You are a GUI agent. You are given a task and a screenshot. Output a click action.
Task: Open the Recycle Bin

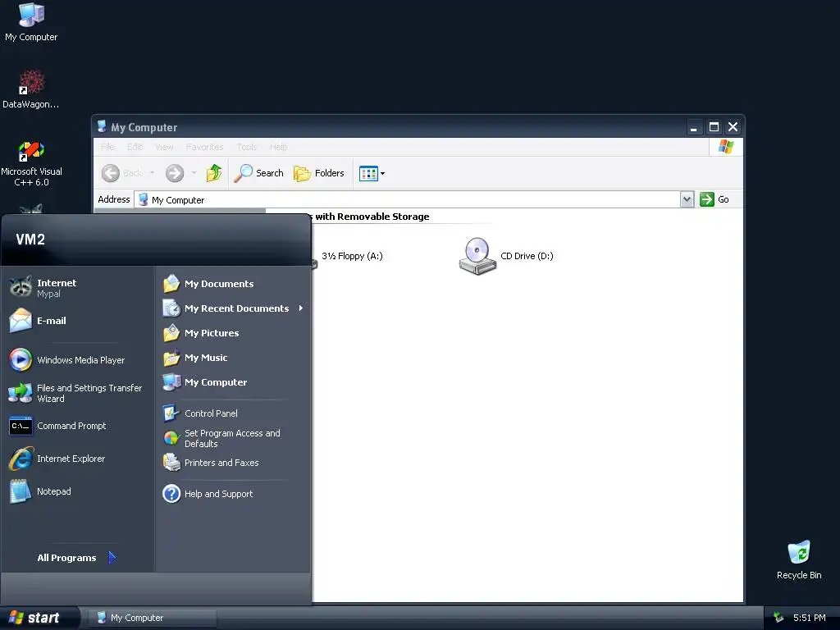[799, 559]
